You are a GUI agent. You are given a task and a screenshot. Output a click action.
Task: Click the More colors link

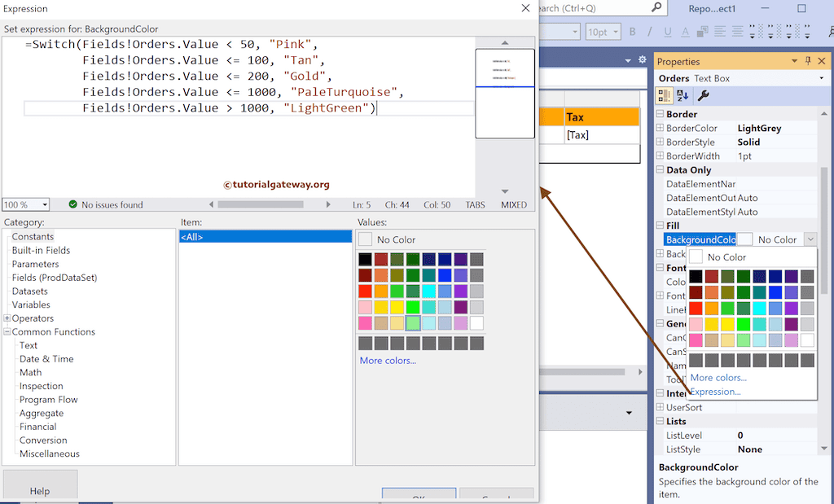387,360
